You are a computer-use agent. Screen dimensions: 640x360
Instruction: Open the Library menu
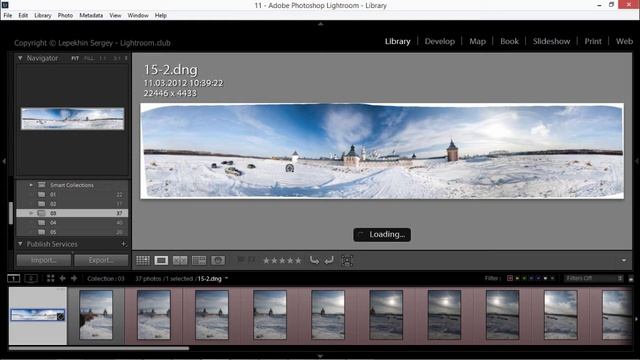pyautogui.click(x=43, y=16)
